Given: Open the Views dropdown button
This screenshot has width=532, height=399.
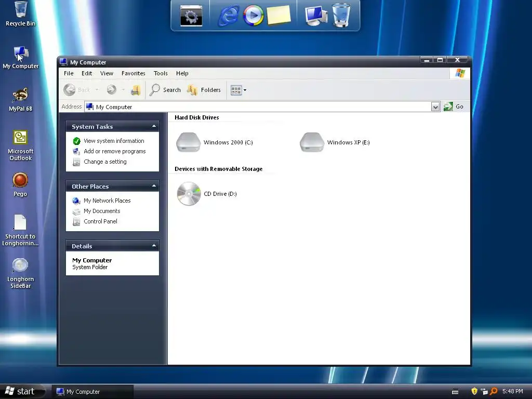Looking at the screenshot, I should (238, 90).
